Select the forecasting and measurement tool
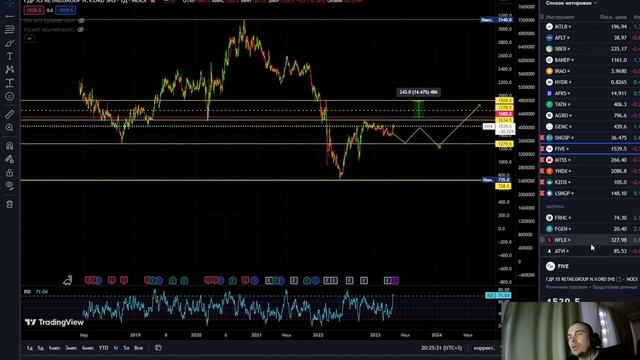Viewport: 640px width, 360px height. pos(9,83)
